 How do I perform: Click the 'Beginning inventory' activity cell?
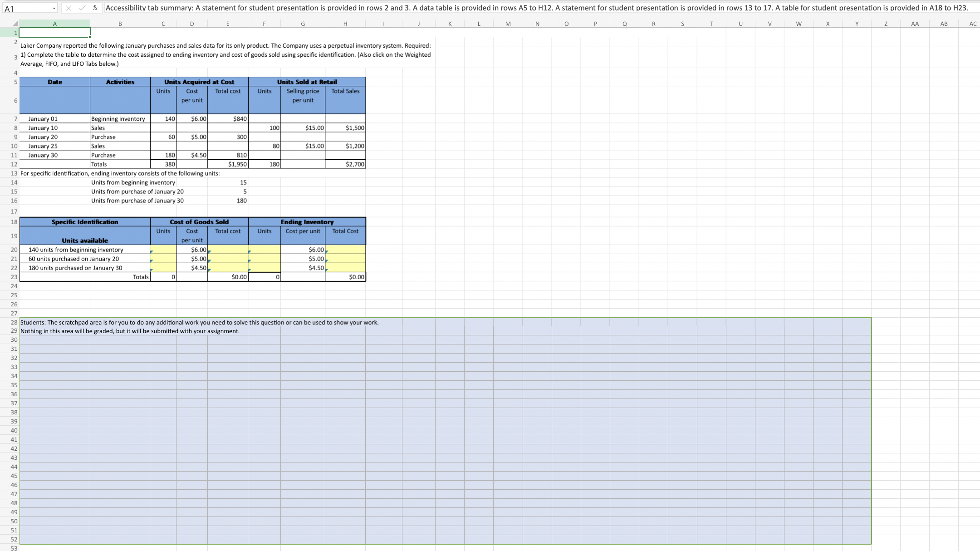click(120, 119)
